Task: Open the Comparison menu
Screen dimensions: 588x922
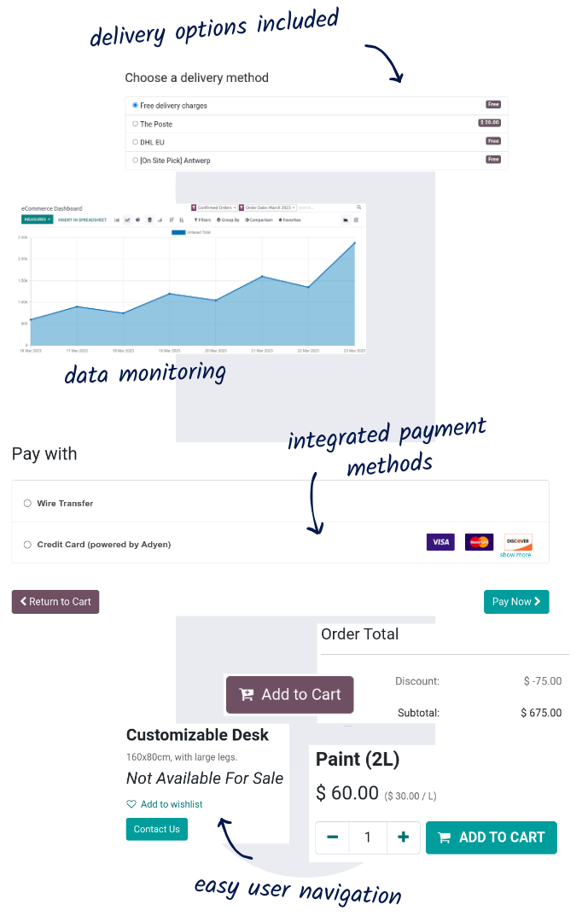Action: [x=259, y=219]
